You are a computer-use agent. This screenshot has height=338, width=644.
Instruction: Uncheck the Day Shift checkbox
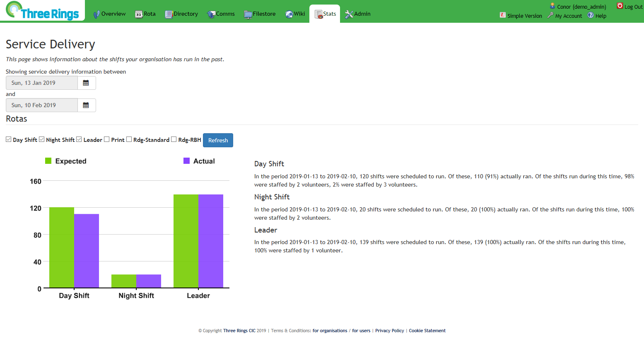pyautogui.click(x=8, y=139)
